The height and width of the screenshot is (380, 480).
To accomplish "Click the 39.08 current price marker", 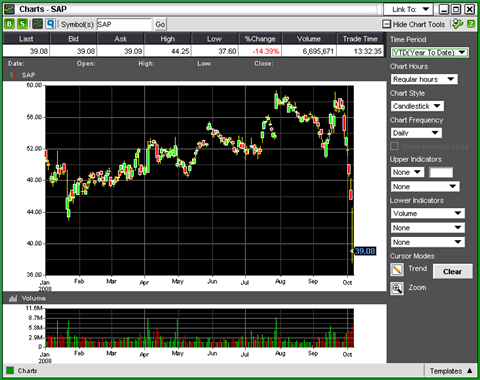I will tap(365, 251).
